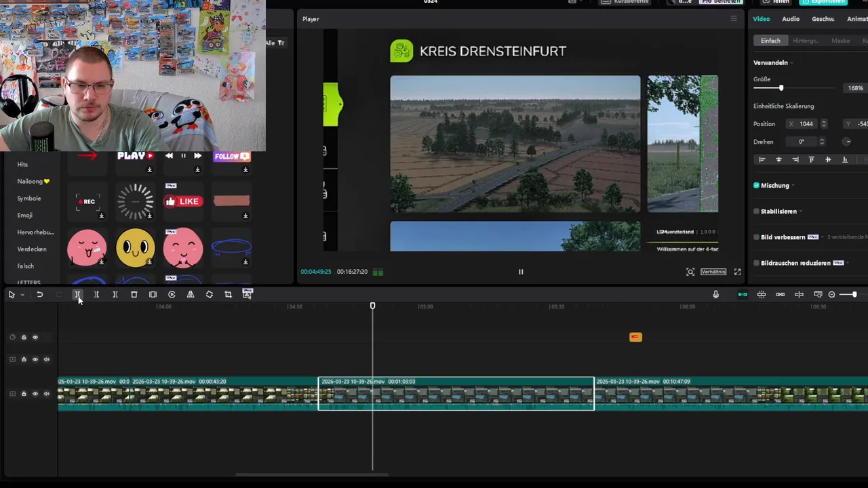Lock the top sticker track

24,338
